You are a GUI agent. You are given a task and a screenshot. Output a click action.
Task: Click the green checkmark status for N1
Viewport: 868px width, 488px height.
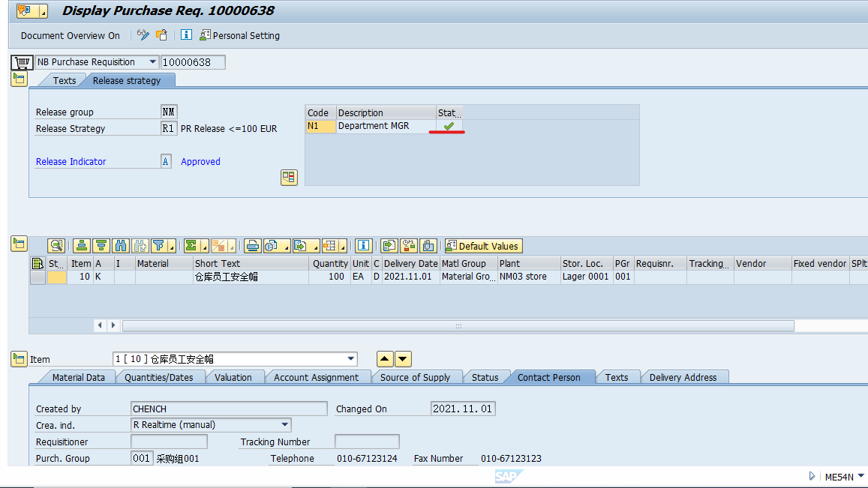[x=449, y=126]
